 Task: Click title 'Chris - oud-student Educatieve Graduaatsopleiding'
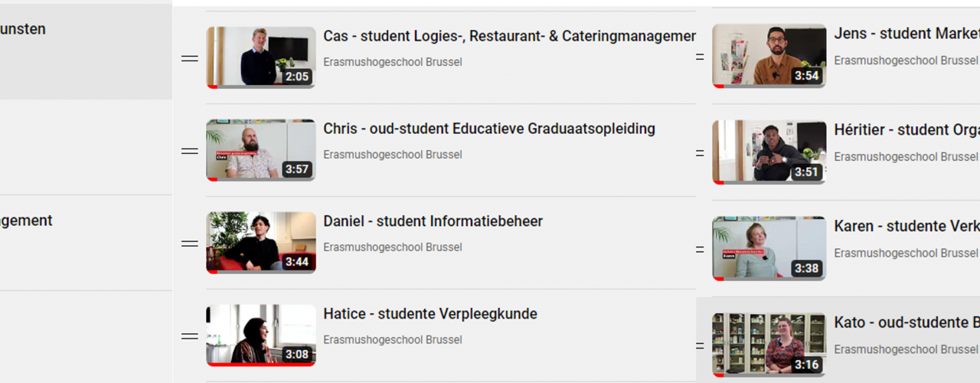489,129
